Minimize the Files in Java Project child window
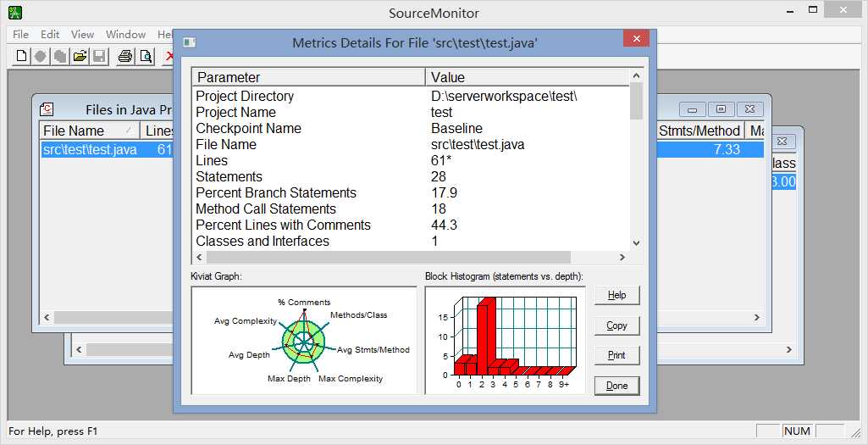 click(x=693, y=109)
